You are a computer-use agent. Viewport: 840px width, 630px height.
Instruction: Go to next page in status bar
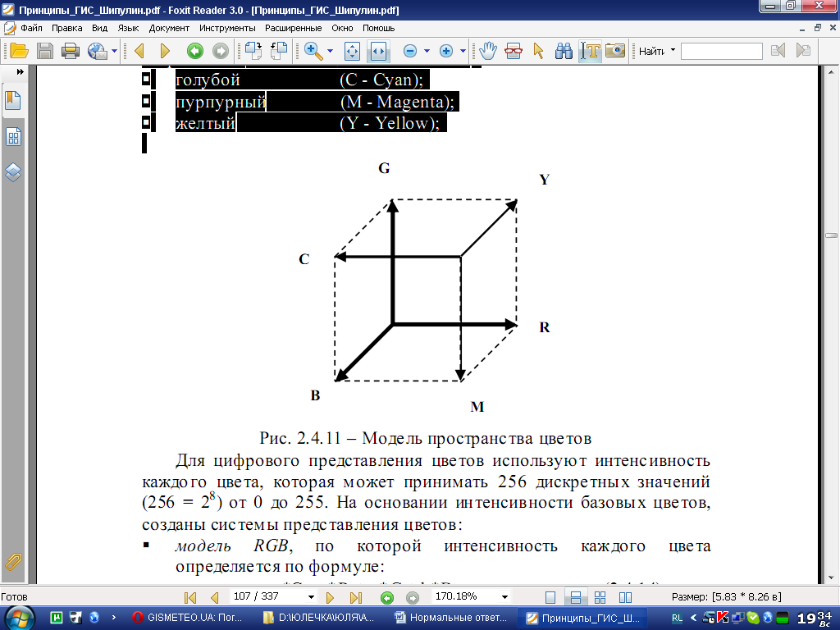[330, 597]
